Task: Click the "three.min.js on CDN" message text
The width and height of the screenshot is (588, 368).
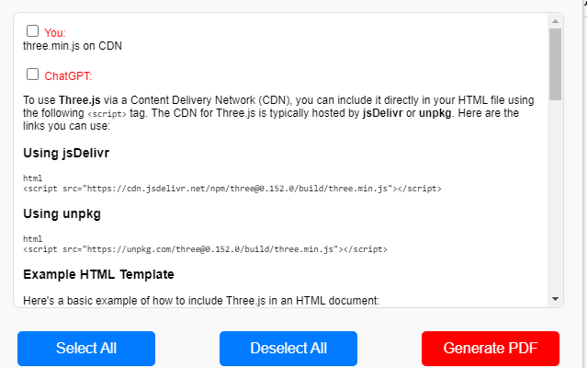Action: point(73,45)
